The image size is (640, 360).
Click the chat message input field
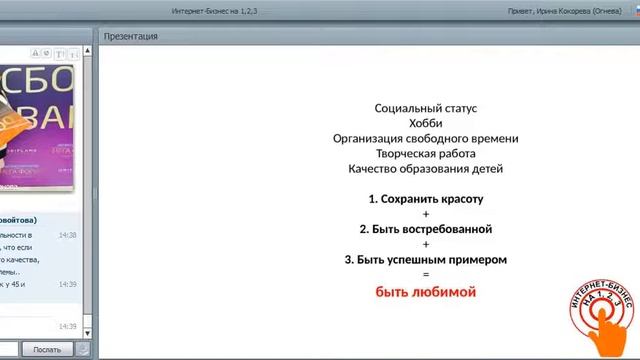pyautogui.click(x=8, y=350)
